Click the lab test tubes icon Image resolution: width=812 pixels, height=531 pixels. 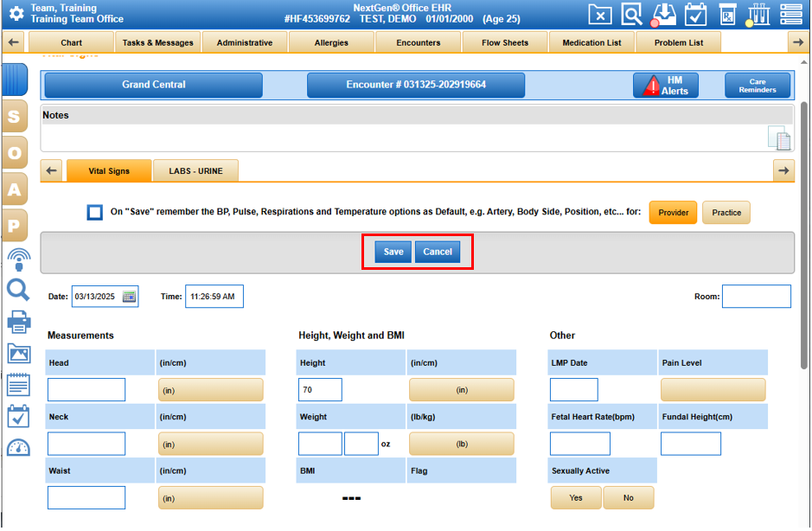coord(759,14)
